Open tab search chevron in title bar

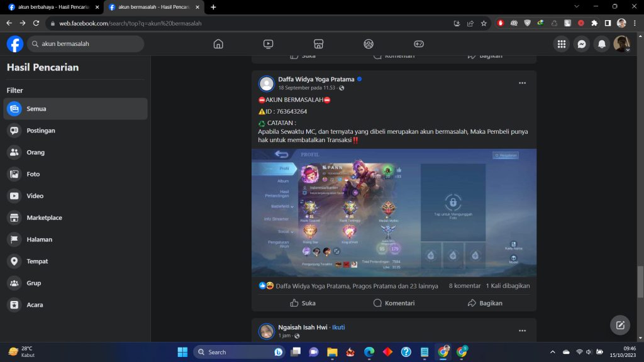577,6
